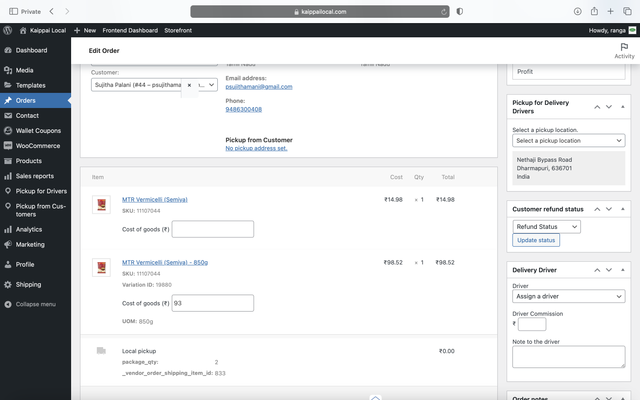Open psujithamani@gmail.com email link
640x400 pixels.
(x=259, y=87)
